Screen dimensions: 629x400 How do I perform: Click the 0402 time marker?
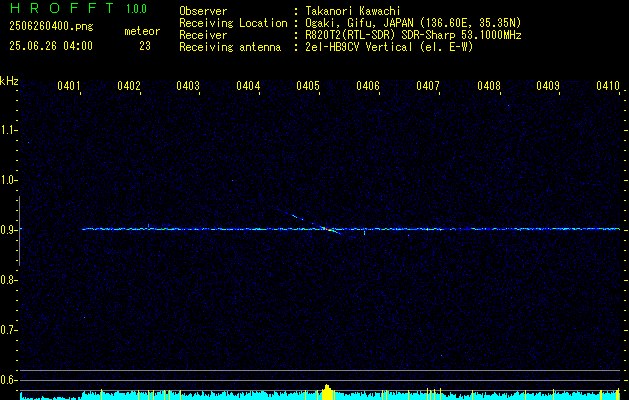tap(129, 85)
